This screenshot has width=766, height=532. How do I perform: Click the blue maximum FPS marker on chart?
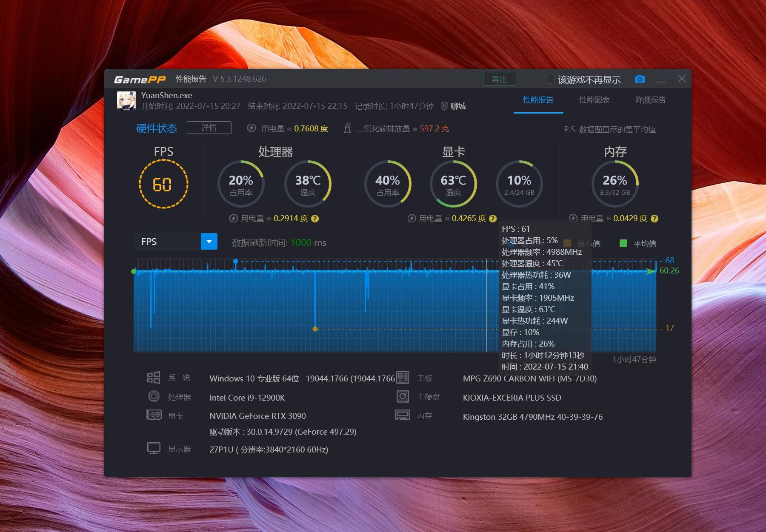[236, 261]
